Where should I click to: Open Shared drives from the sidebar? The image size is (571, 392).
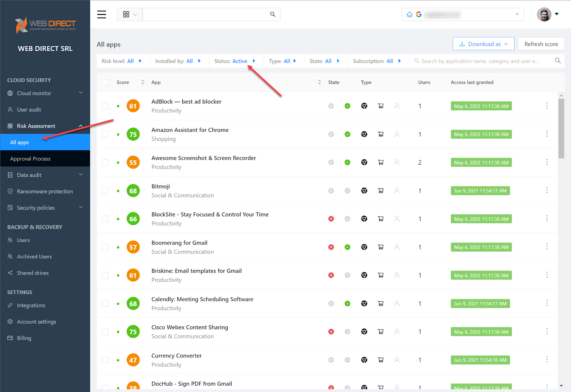pyautogui.click(x=33, y=273)
